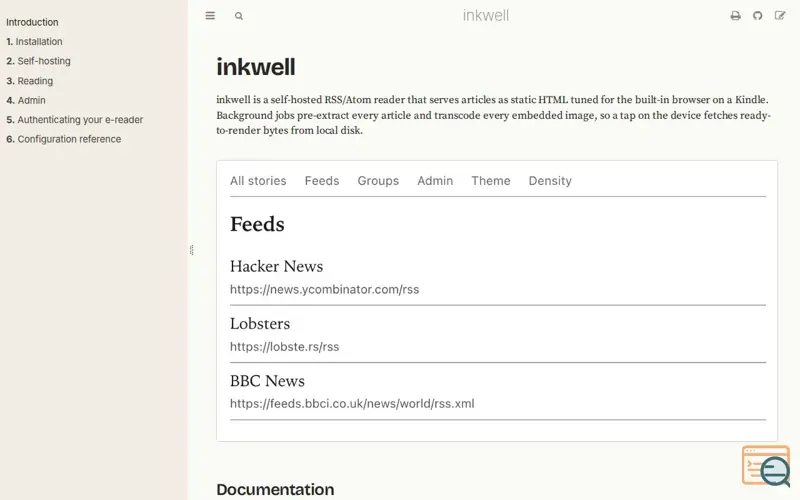
Task: Select the Density tab
Action: click(550, 181)
